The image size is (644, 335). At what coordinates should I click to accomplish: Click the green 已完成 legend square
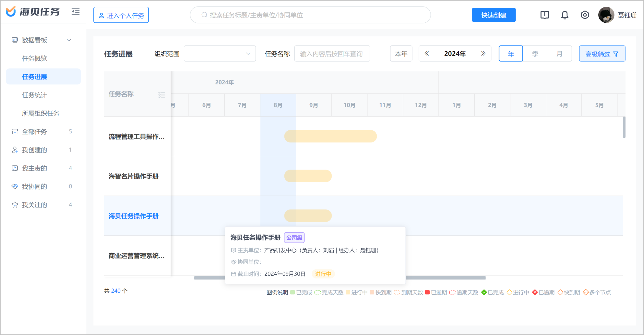292,292
